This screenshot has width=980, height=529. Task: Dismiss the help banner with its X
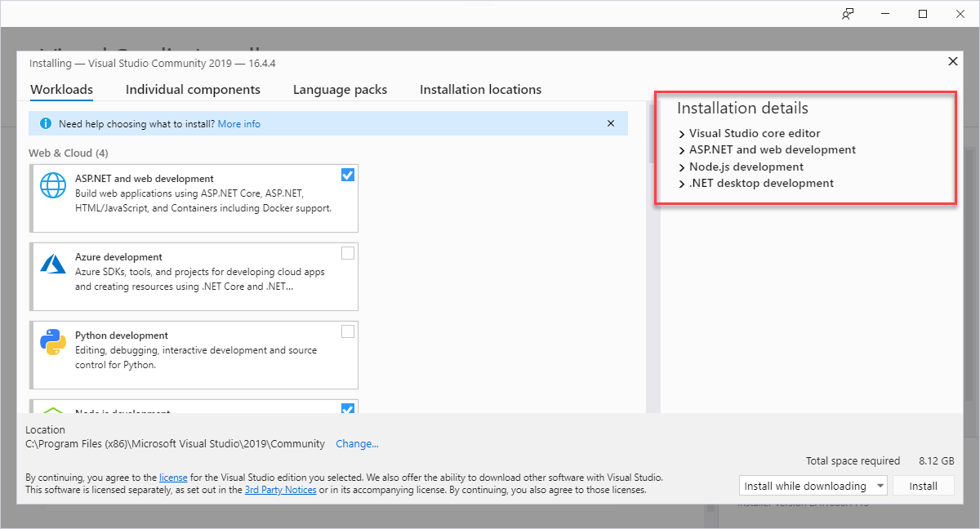click(x=610, y=124)
